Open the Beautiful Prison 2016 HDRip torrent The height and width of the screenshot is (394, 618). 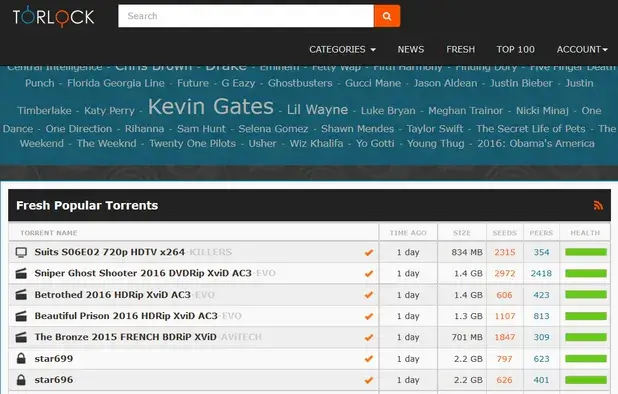[138, 316]
